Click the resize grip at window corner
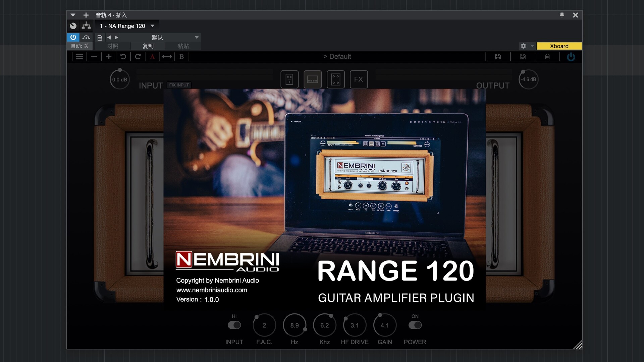This screenshot has height=362, width=644. pos(578,345)
